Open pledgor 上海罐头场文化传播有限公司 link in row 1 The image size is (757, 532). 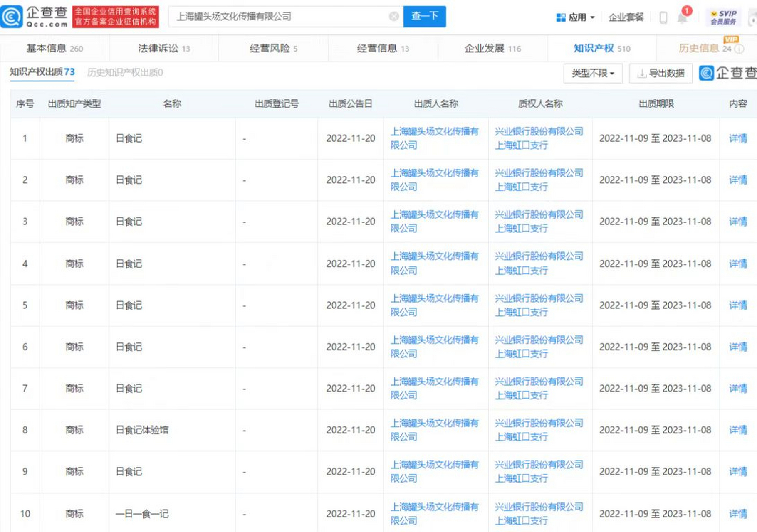click(x=434, y=138)
